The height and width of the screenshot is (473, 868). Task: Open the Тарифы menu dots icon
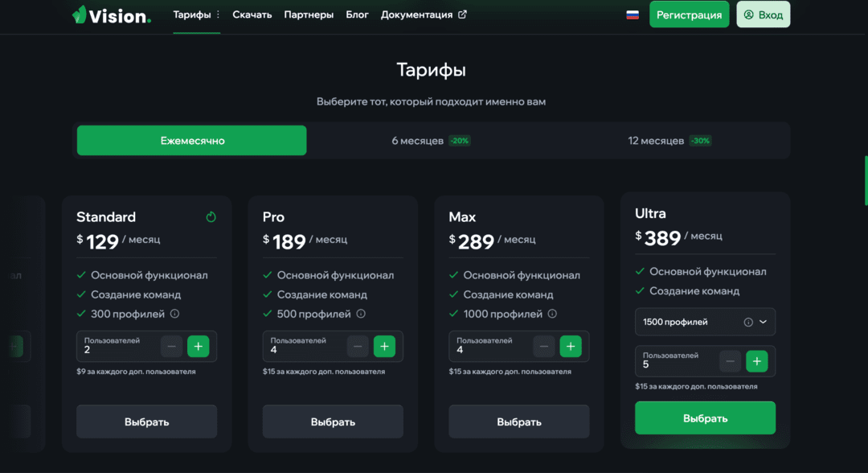click(x=218, y=14)
